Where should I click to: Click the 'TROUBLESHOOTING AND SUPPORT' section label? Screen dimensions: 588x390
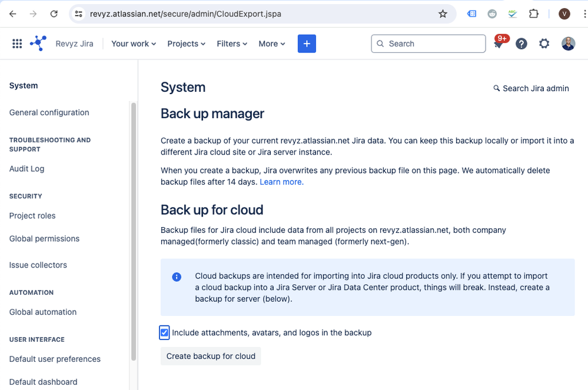[50, 145]
